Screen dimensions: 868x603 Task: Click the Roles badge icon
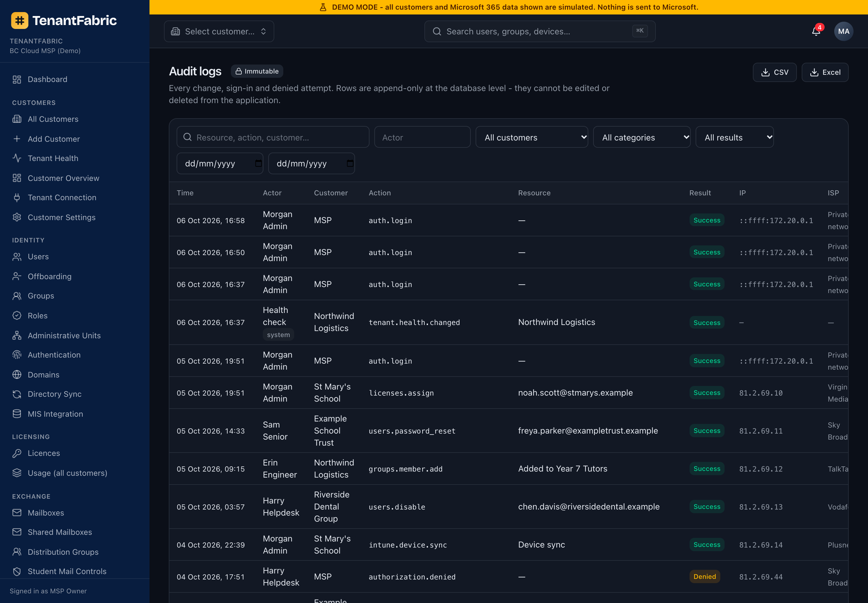(x=17, y=315)
